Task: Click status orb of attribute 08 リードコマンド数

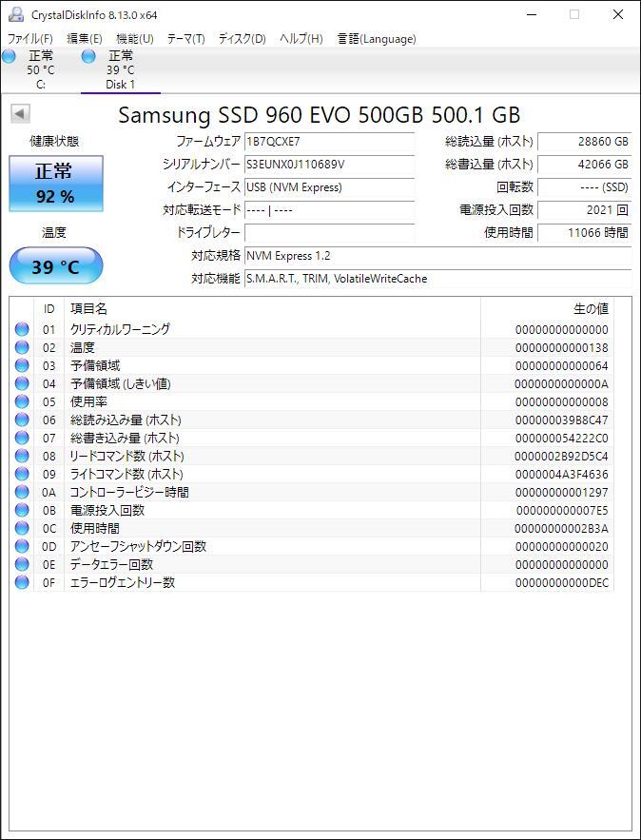Action: (x=22, y=456)
